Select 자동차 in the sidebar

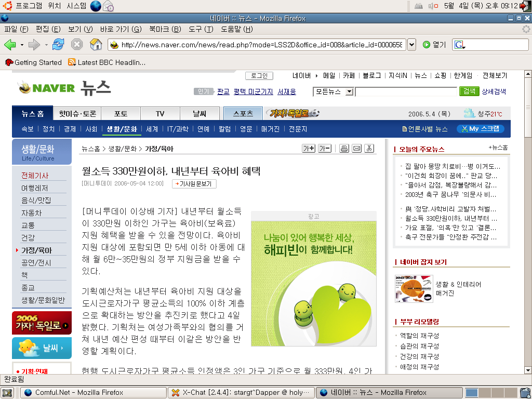[31, 213]
